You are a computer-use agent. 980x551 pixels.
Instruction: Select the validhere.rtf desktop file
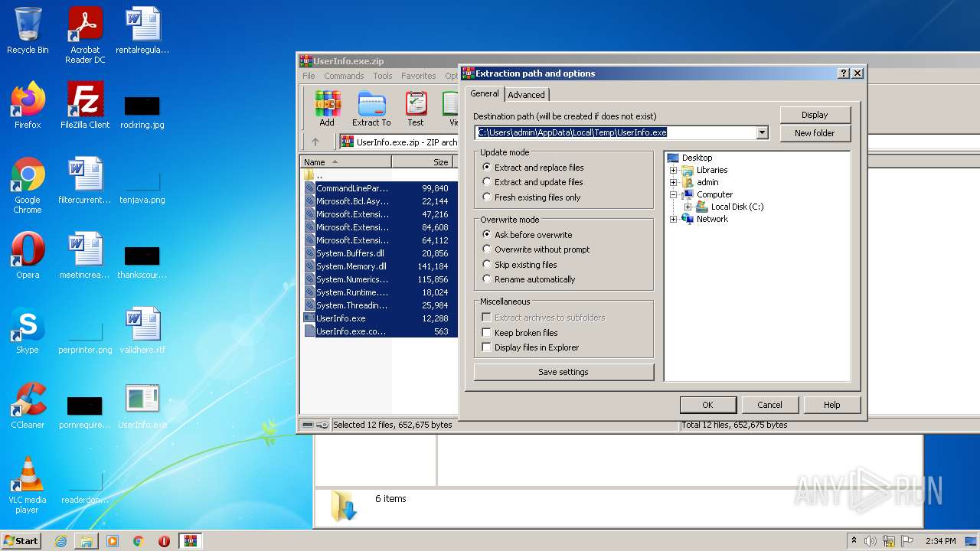(x=142, y=331)
